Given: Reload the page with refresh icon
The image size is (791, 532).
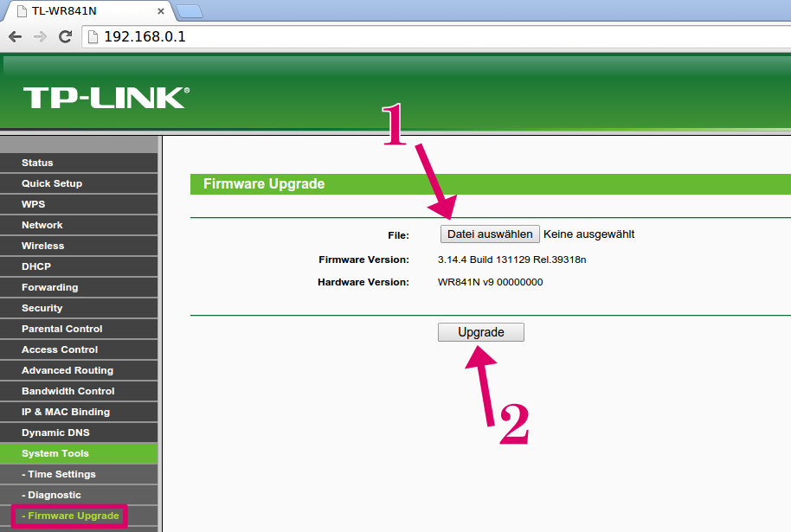Looking at the screenshot, I should tap(65, 37).
